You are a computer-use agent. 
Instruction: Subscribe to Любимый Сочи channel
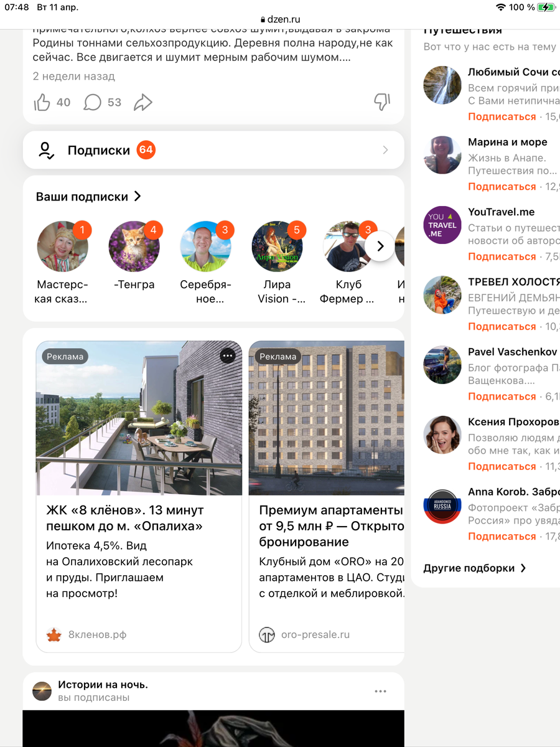pyautogui.click(x=502, y=116)
